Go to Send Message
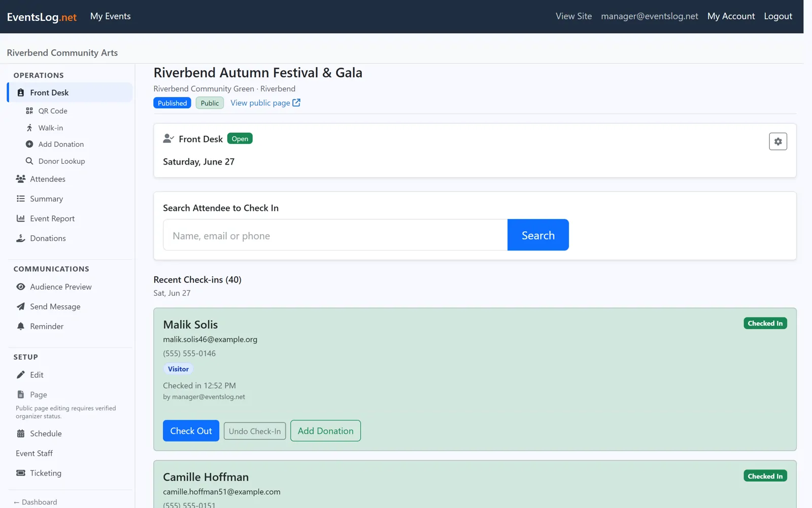The image size is (812, 508). (x=55, y=307)
